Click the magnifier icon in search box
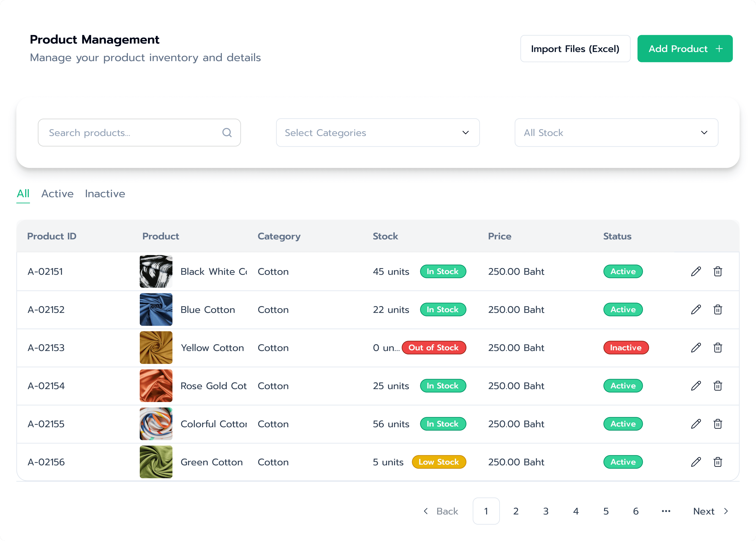The width and height of the screenshot is (756, 541). [x=227, y=133]
